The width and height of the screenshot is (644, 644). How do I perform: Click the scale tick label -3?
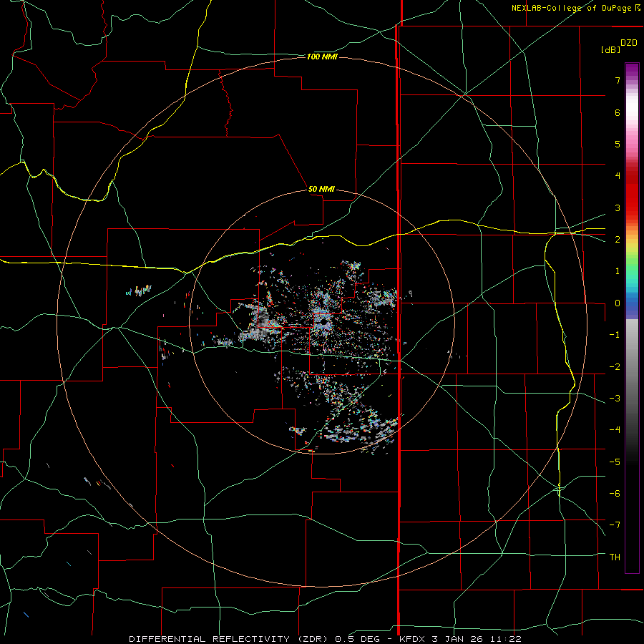(615, 399)
